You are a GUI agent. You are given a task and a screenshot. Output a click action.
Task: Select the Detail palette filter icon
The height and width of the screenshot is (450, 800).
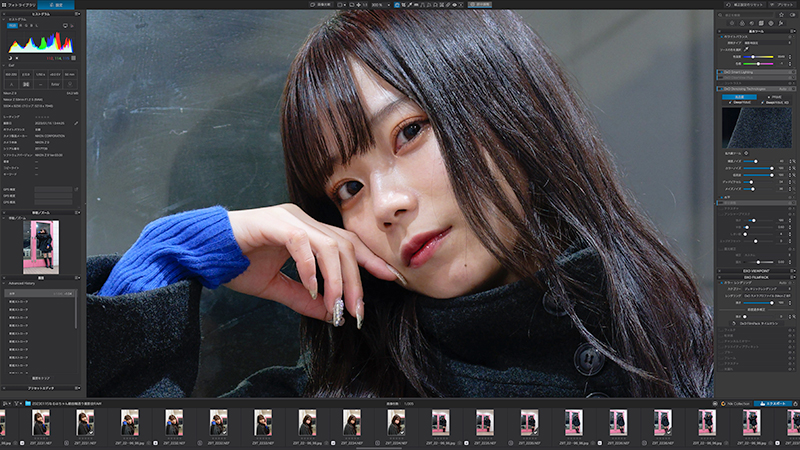[752, 23]
